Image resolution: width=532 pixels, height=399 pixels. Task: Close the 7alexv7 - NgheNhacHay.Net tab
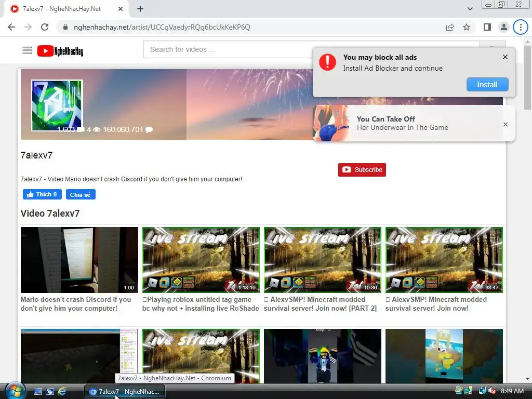(x=121, y=9)
